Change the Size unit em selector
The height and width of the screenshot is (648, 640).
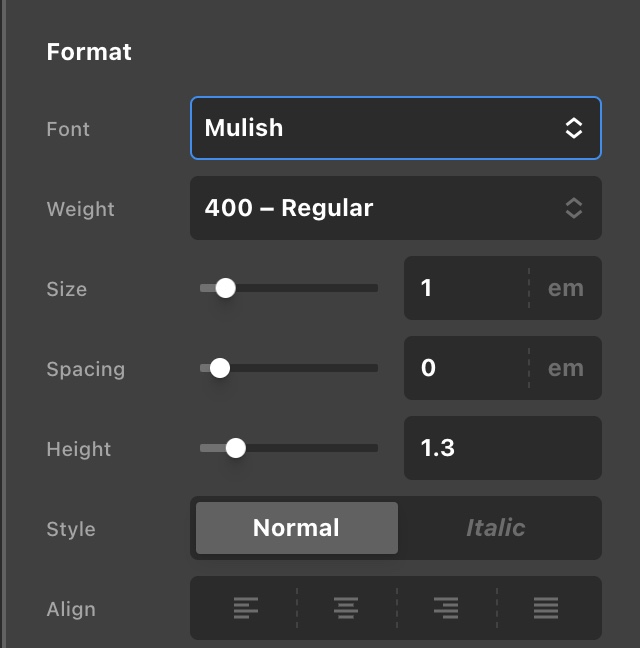pyautogui.click(x=566, y=288)
